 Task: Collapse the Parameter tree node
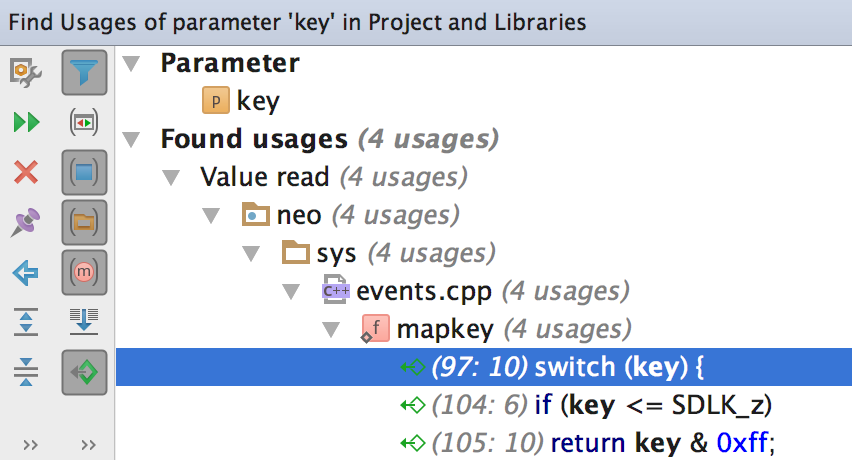[x=131, y=64]
